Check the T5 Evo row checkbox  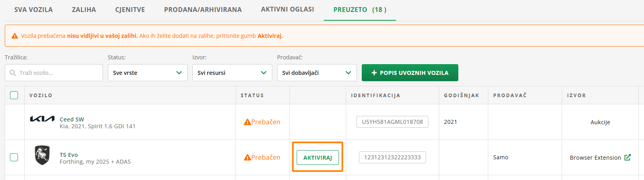click(14, 157)
